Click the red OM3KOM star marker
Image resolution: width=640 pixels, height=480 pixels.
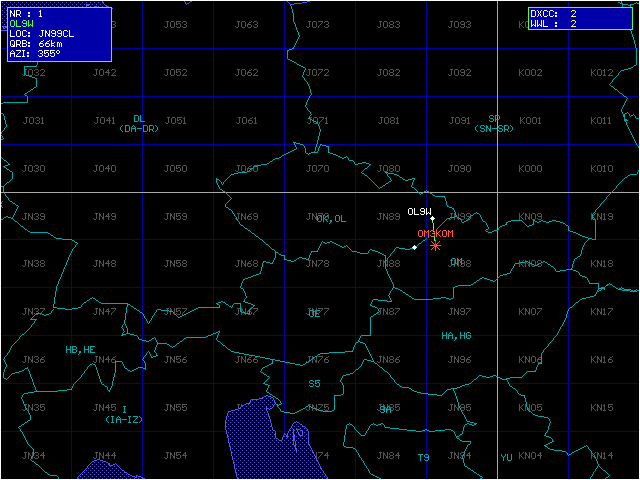(x=435, y=244)
